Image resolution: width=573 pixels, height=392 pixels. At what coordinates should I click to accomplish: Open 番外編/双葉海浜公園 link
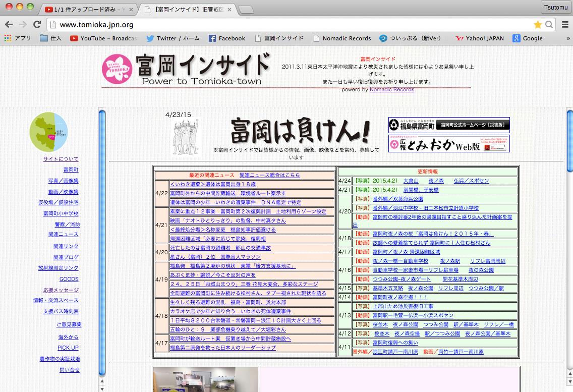[397, 199]
